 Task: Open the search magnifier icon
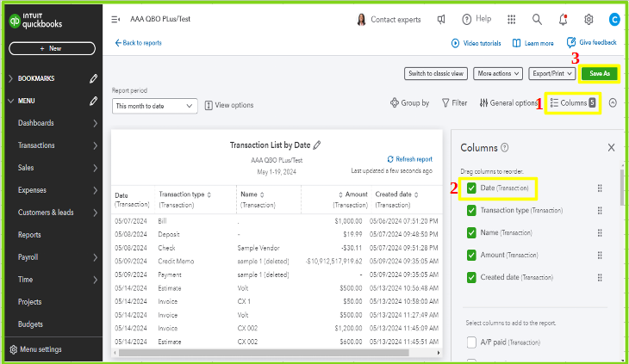point(537,19)
